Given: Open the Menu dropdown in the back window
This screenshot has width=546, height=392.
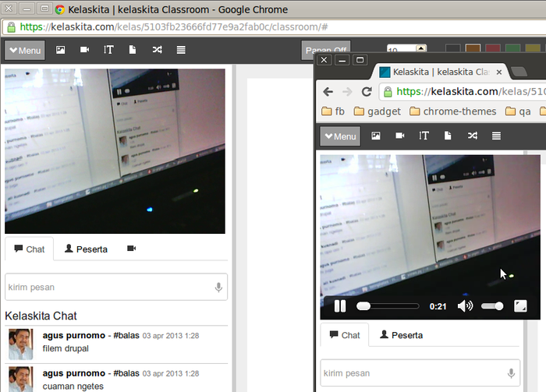Looking at the screenshot, I should pyautogui.click(x=25, y=51).
